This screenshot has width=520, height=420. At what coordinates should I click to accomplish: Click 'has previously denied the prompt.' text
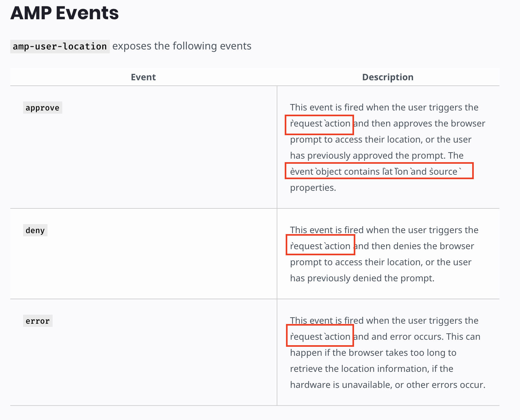(x=362, y=278)
